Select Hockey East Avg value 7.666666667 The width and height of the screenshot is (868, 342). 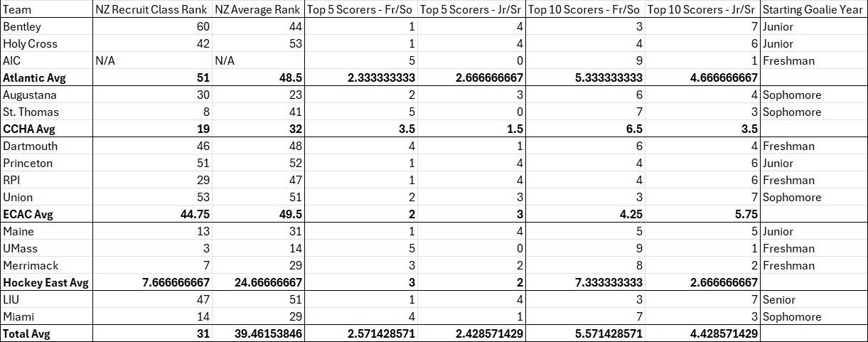tap(153, 283)
